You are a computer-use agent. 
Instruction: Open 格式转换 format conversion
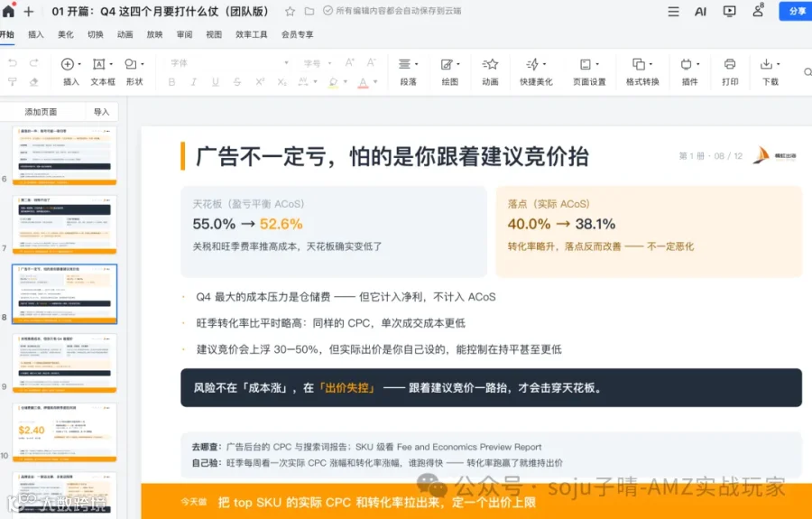click(x=642, y=71)
